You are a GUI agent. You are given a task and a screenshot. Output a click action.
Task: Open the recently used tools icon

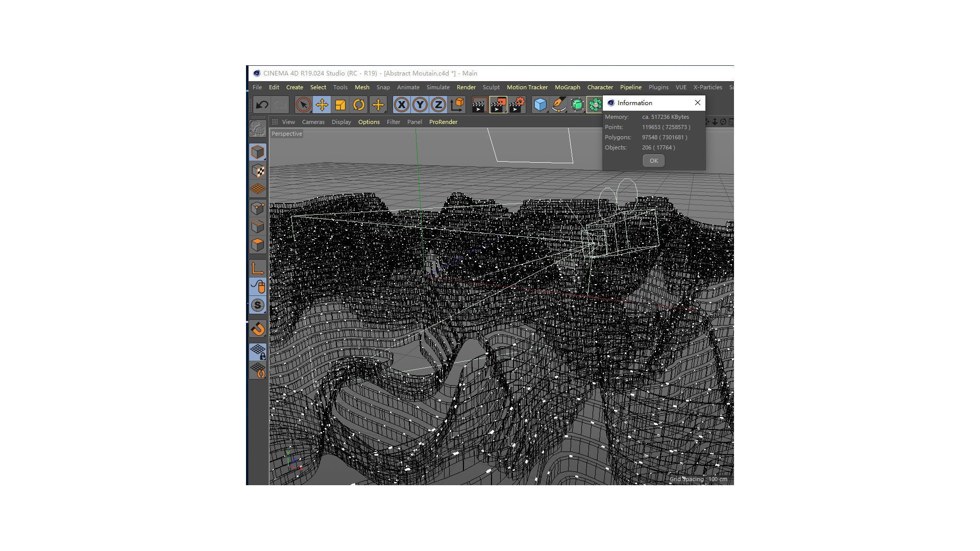[x=378, y=105]
